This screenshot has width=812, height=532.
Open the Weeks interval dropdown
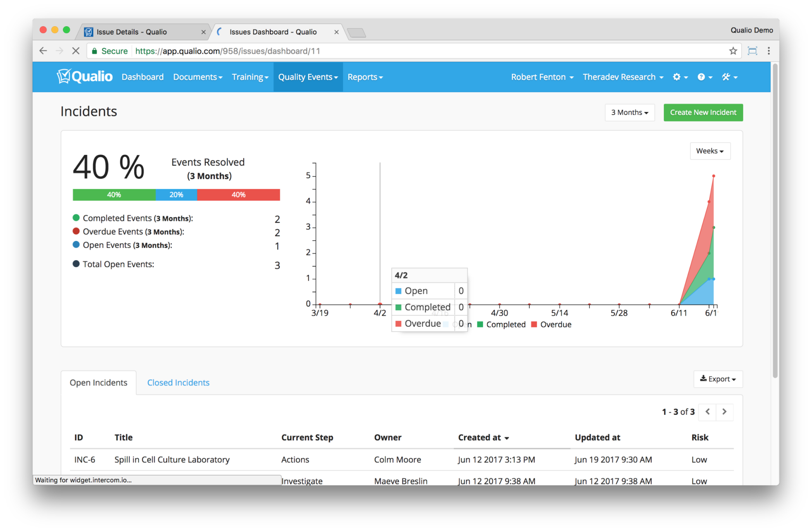pyautogui.click(x=710, y=151)
